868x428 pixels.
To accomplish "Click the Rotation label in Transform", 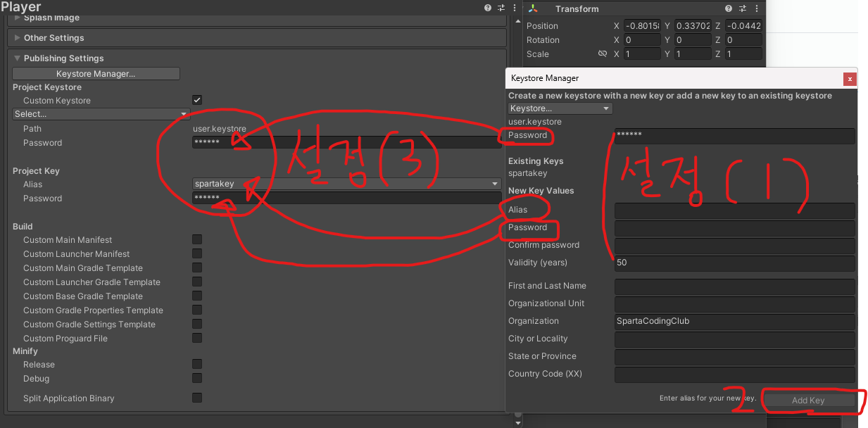I will pos(543,40).
